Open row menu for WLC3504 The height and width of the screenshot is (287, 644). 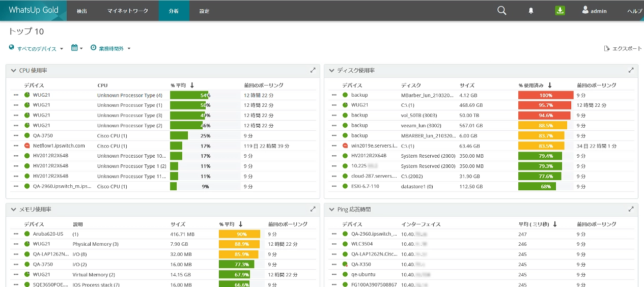coord(334,244)
